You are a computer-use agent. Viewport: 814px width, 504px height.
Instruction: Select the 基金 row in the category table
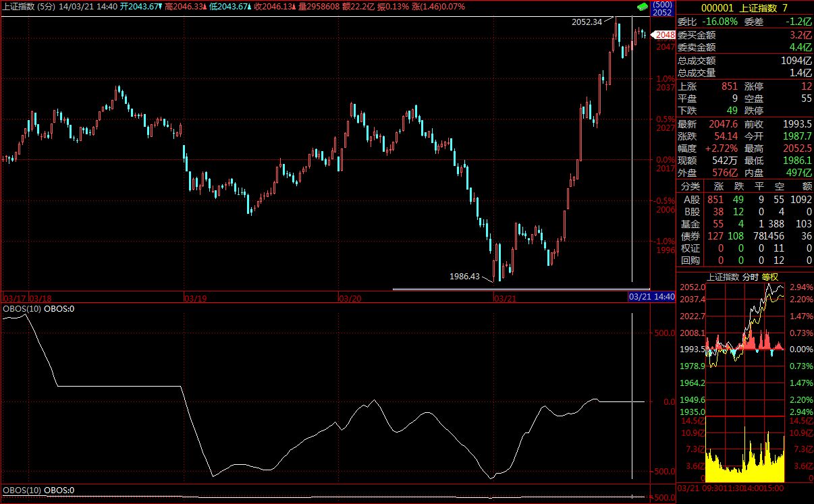click(691, 223)
